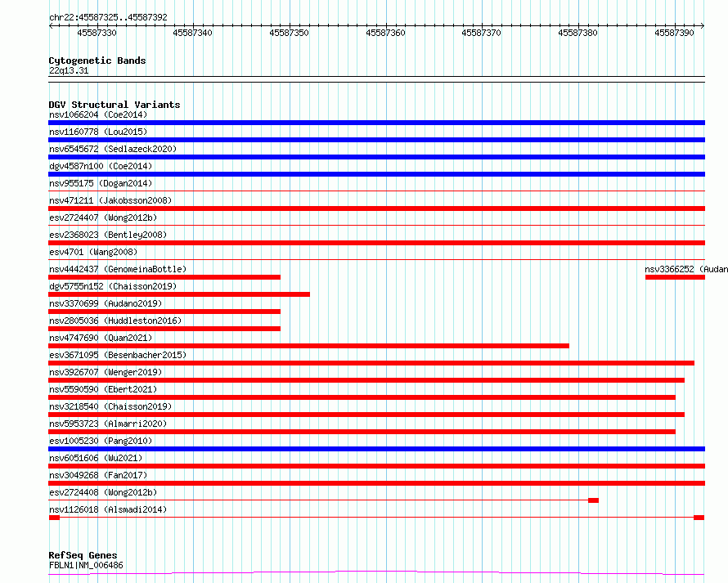Click nsv3218540 (Chaisson2019) label
The image size is (728, 583).
point(110,406)
